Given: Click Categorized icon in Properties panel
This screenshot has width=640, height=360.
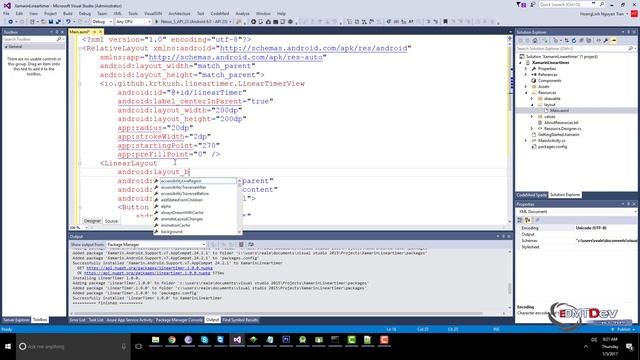Looking at the screenshot, I should tap(520, 220).
